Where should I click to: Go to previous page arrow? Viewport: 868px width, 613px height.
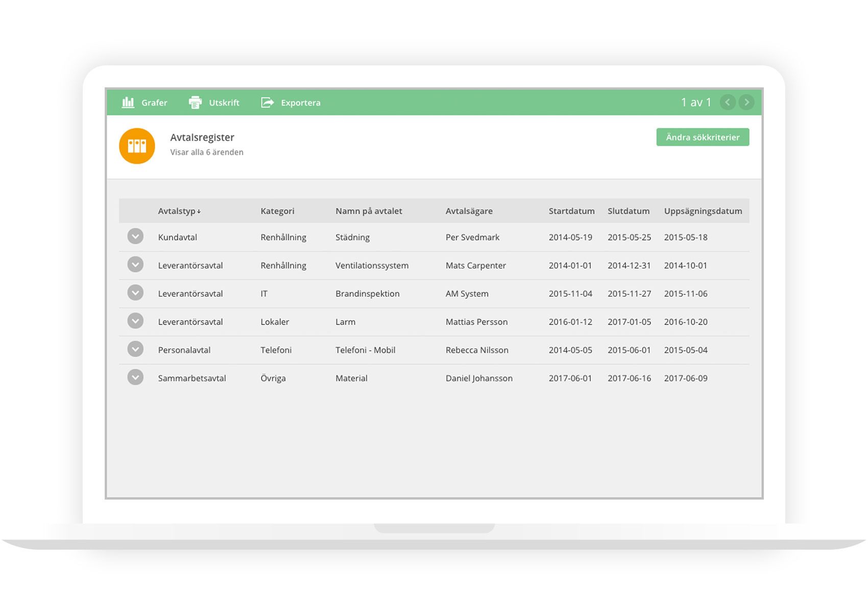pos(728,102)
